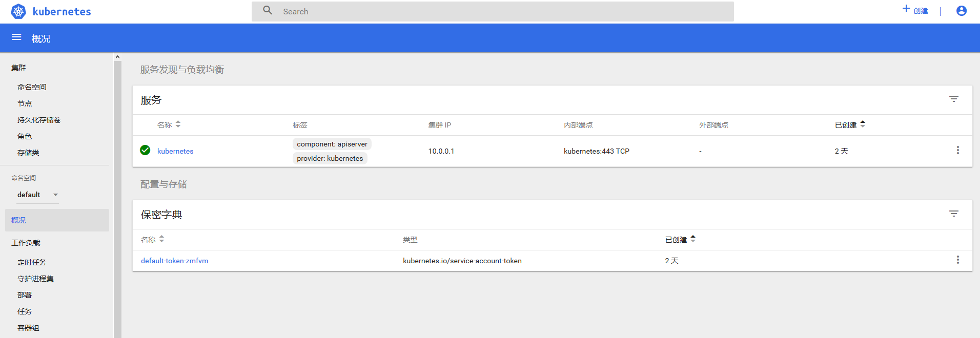Open 任务 in sidebar

tap(25, 311)
